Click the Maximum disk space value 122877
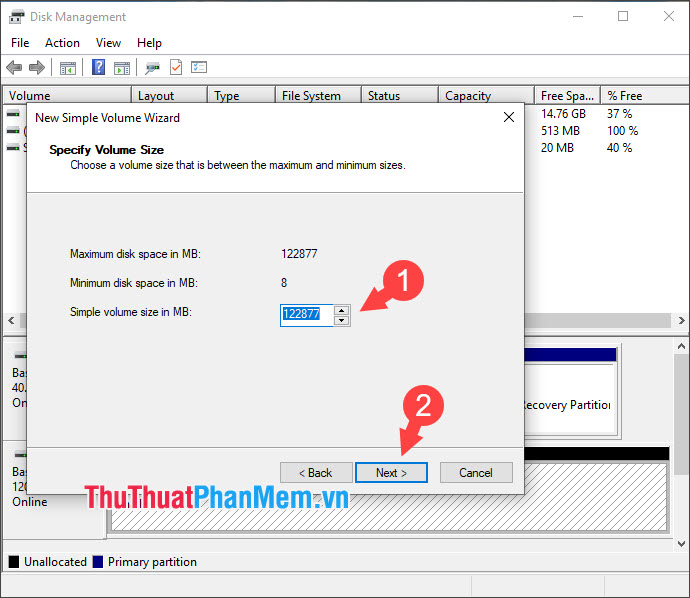The image size is (690, 598). point(299,254)
